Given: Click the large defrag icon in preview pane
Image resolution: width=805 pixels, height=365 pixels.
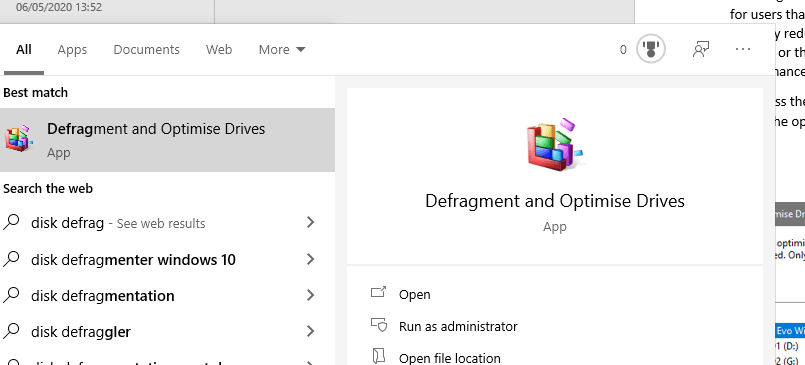Looking at the screenshot, I should click(x=554, y=145).
